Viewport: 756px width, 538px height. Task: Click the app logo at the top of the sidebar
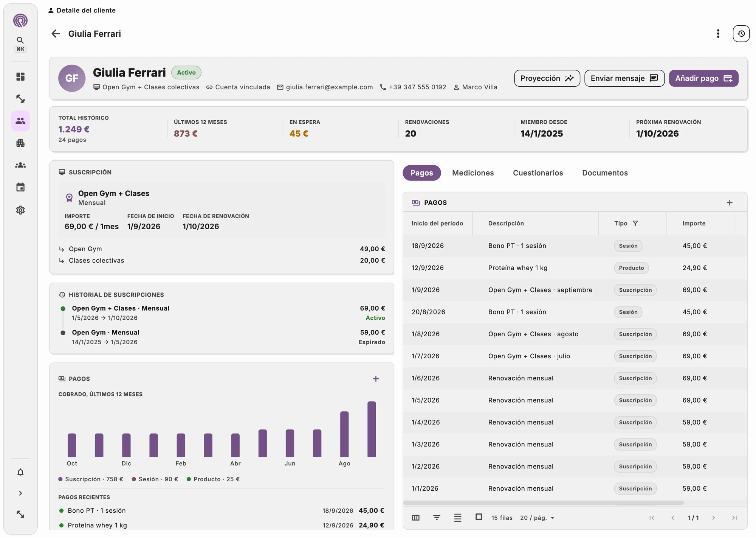pyautogui.click(x=20, y=20)
